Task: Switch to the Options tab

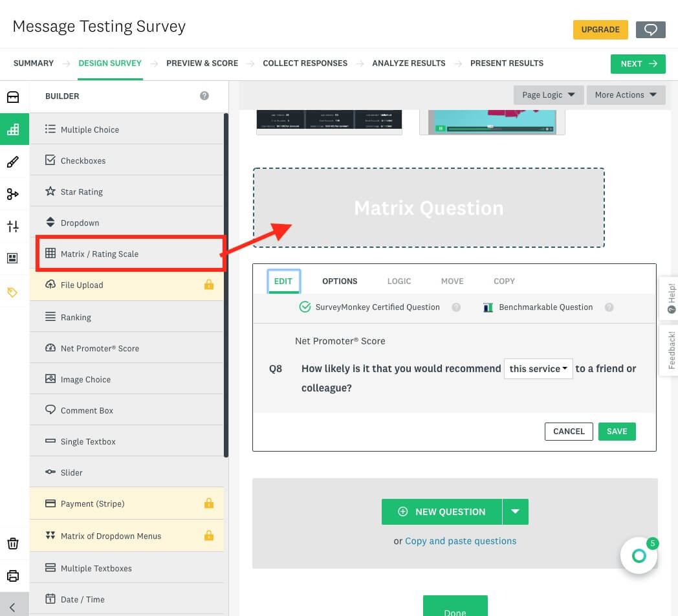Action: click(x=339, y=281)
